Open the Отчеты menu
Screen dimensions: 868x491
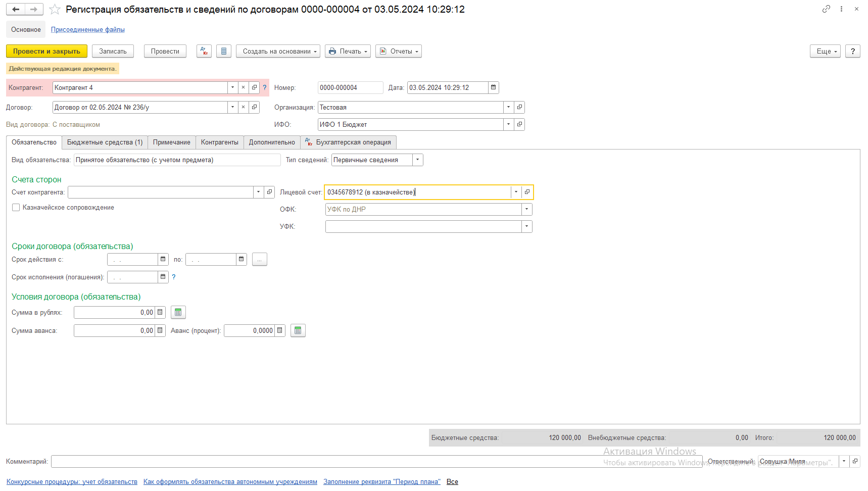click(399, 51)
